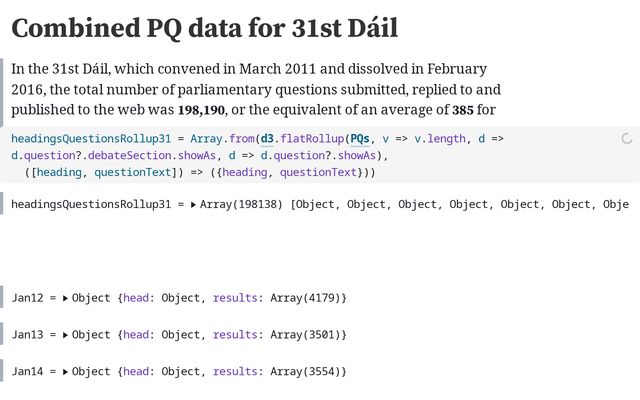The image size is (640, 400).
Task: Expand the Jan13 object triangle
Action: [65, 335]
